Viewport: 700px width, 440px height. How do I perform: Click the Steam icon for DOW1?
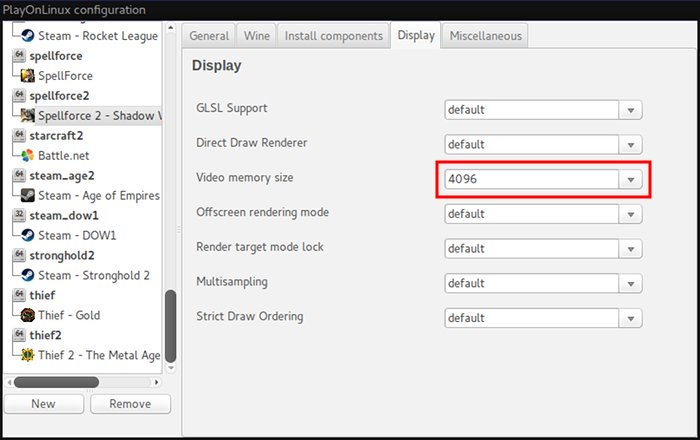(28, 235)
